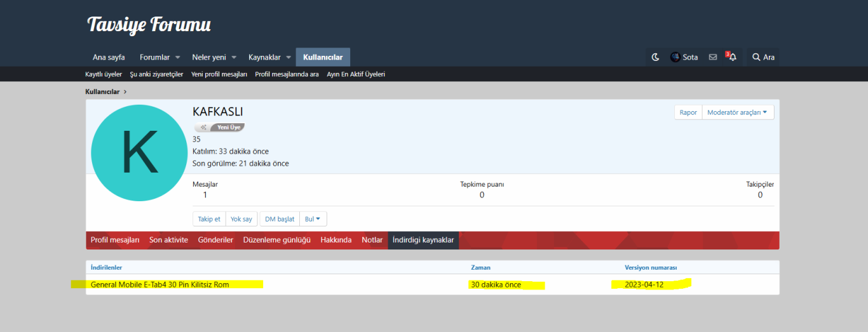This screenshot has width=868, height=332.
Task: Switch to Profil mesajları tab
Action: pyautogui.click(x=115, y=240)
